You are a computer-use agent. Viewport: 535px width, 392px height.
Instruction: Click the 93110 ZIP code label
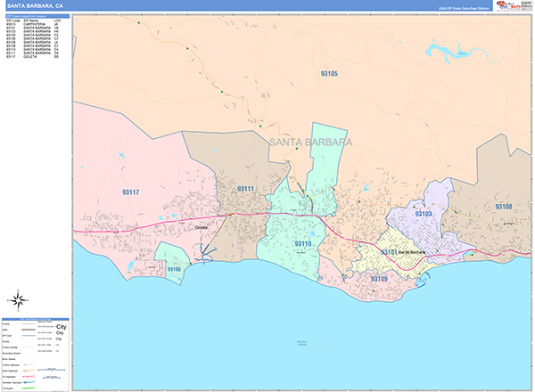tap(303, 244)
